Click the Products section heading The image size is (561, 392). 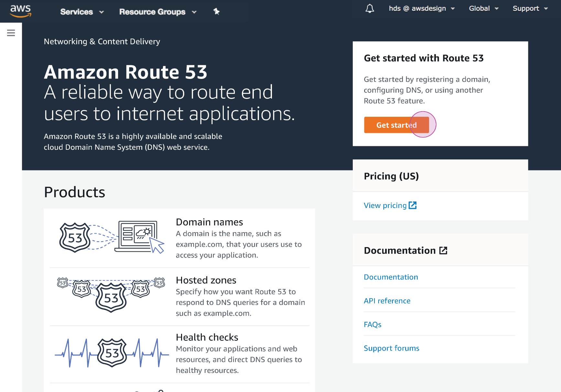pos(75,192)
